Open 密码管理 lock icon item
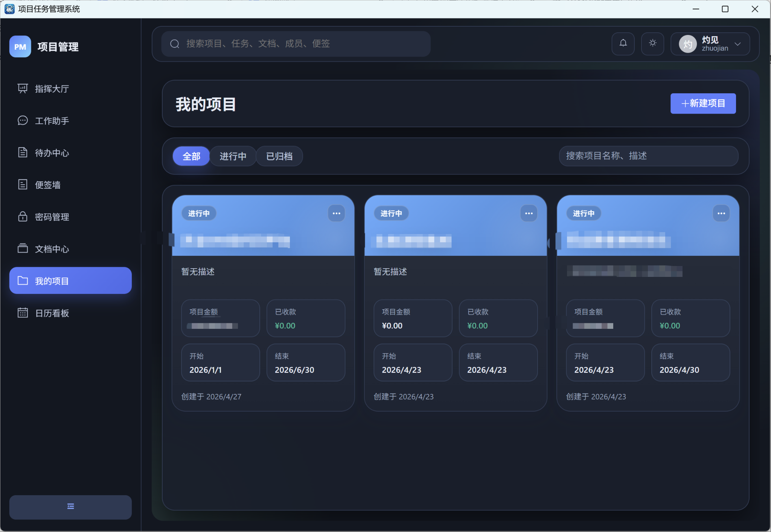This screenshot has height=532, width=771. coord(52,217)
